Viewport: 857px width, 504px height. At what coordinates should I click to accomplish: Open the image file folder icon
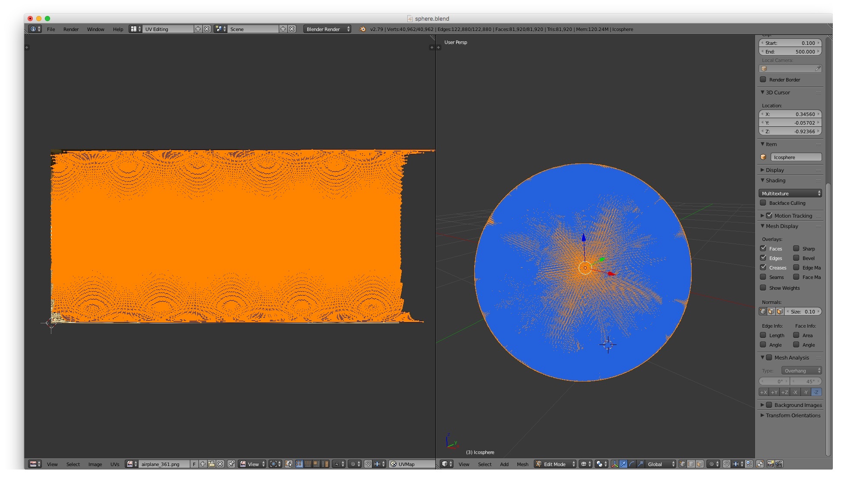(211, 464)
